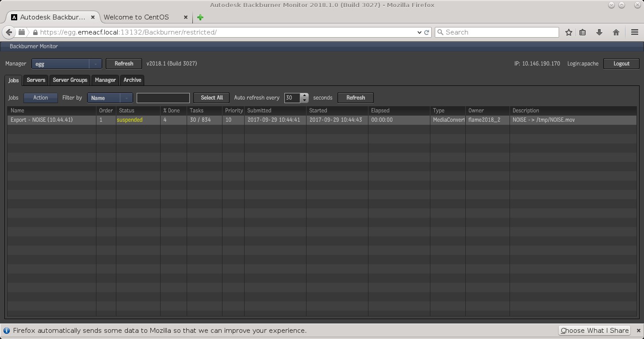Click the Refresh button next to Manager
The width and height of the screenshot is (644, 339).
(x=124, y=64)
